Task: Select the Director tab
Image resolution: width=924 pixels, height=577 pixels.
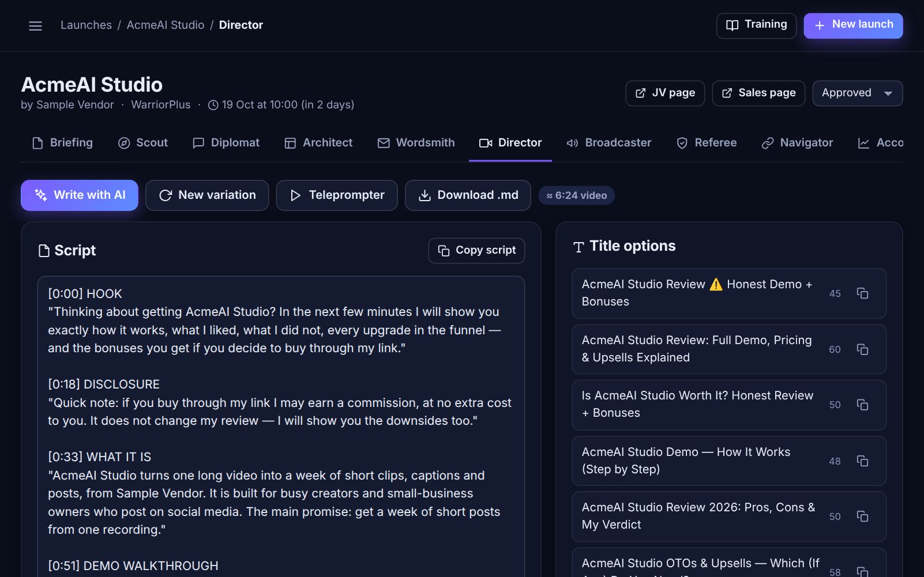Action: click(510, 143)
